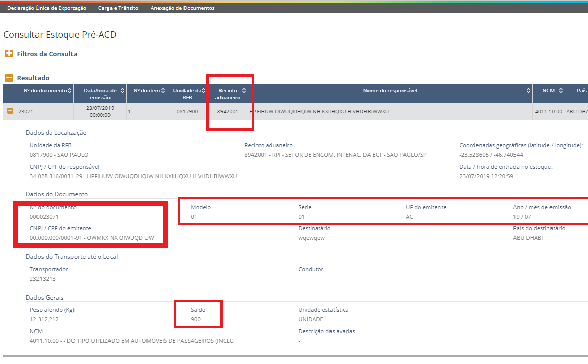Sort the table by Nº do item
588x364 pixels.
pos(163,91)
